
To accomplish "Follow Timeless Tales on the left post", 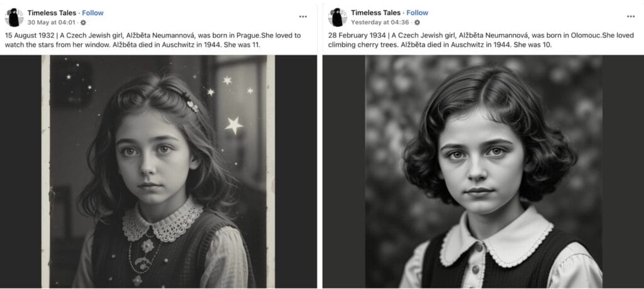I will (93, 13).
